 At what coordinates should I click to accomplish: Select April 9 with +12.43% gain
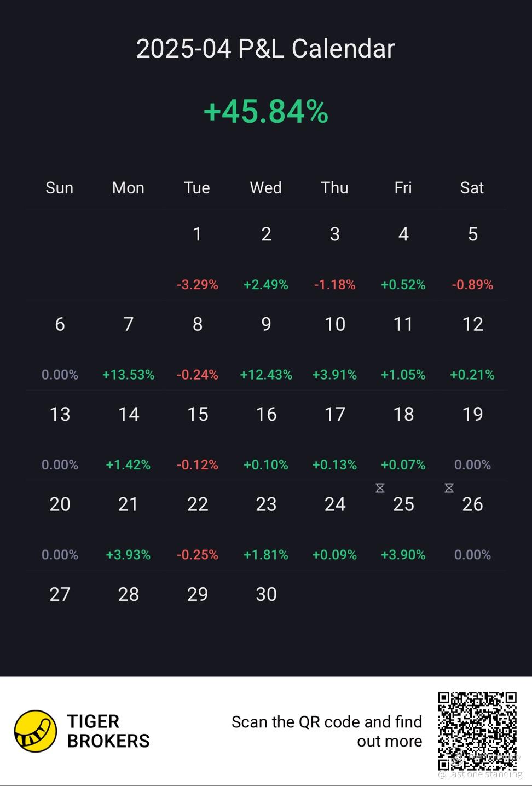point(266,345)
